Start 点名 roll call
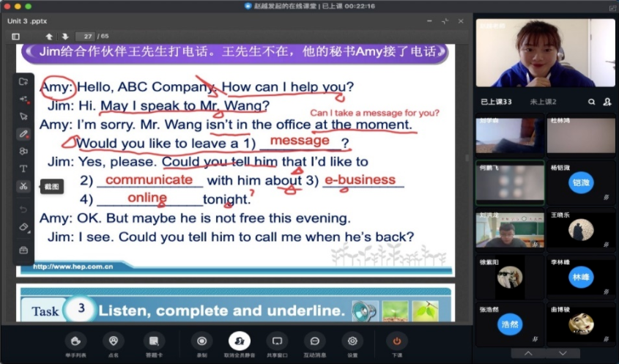The height and width of the screenshot is (364, 619). click(x=114, y=345)
